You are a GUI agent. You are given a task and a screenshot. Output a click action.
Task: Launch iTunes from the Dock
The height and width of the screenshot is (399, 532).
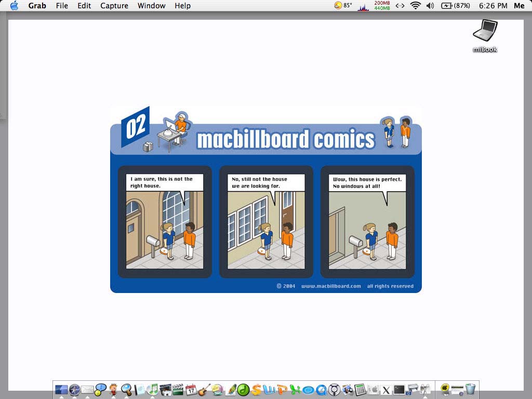[x=153, y=390]
